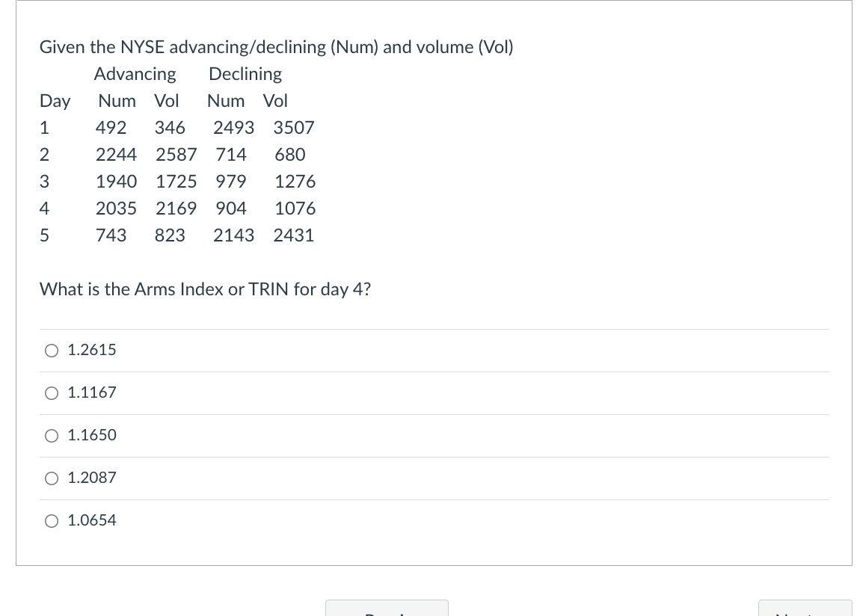Image resolution: width=860 pixels, height=616 pixels.
Task: Click the answer text label 1.1650
Action: [x=91, y=435]
